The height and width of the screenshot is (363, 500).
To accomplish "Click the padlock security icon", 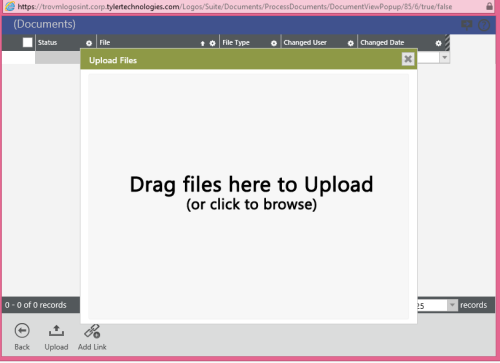I will [489, 6].
